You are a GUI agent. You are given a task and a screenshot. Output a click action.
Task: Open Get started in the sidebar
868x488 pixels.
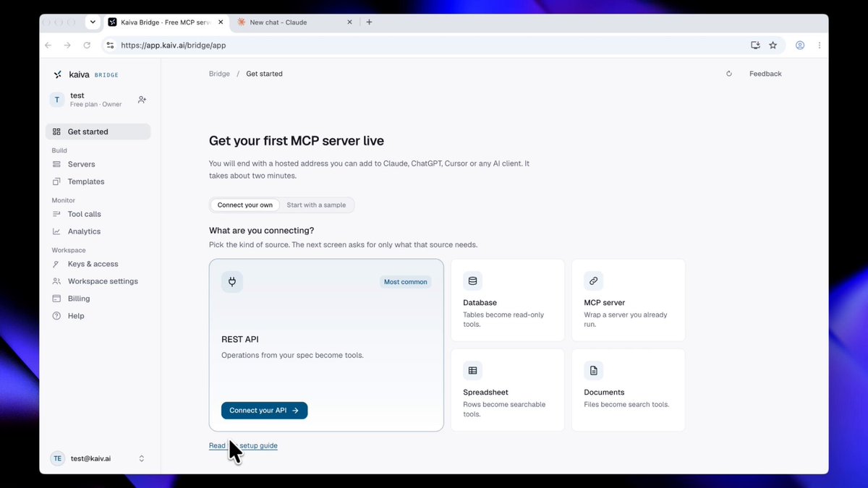[98, 132]
